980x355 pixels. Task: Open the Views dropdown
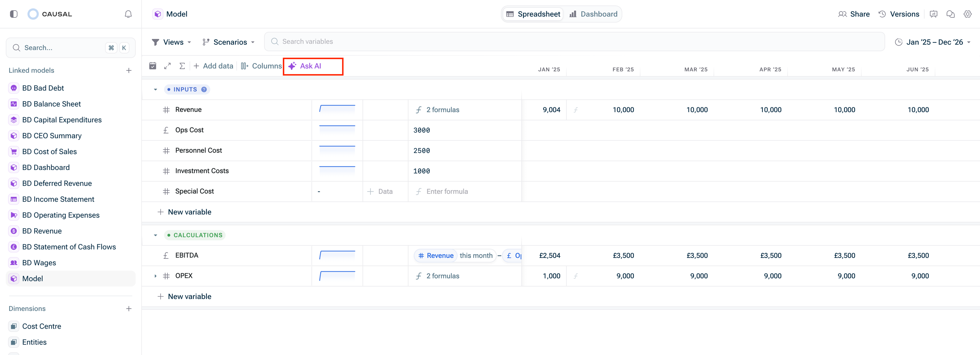171,42
